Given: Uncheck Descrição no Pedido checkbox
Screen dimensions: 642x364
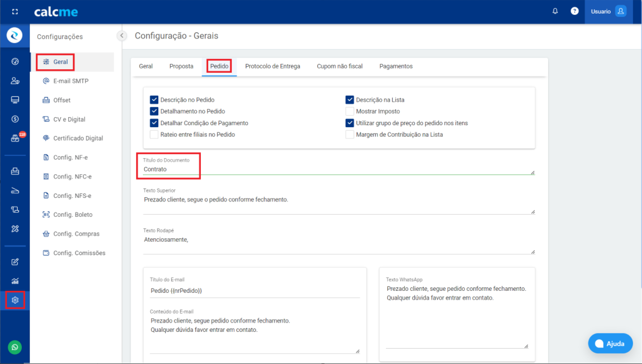Looking at the screenshot, I should click(154, 100).
